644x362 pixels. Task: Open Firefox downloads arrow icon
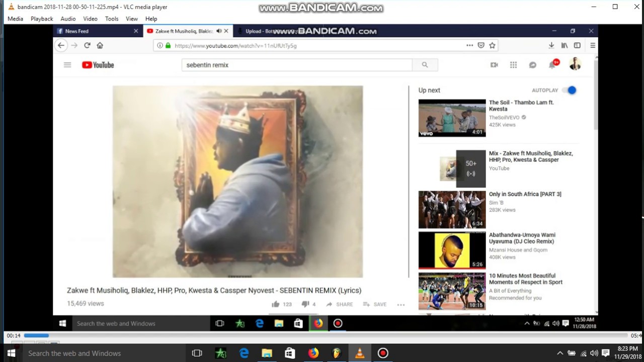(551, 45)
